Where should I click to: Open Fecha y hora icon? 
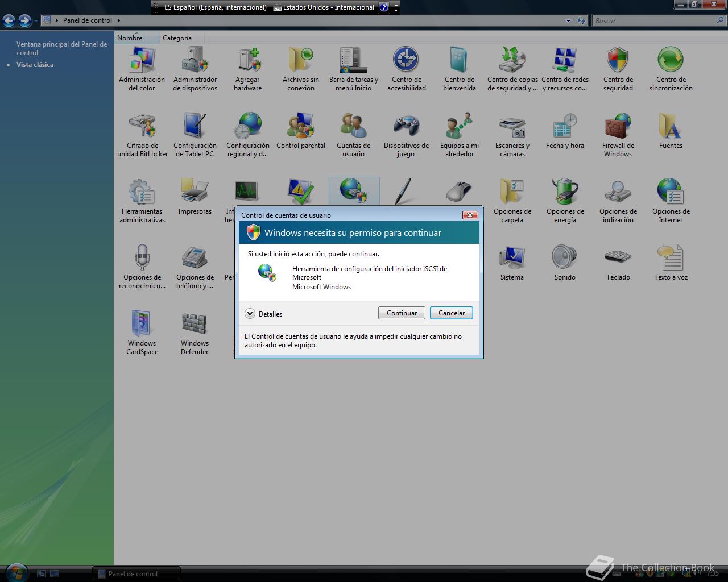[x=565, y=131]
